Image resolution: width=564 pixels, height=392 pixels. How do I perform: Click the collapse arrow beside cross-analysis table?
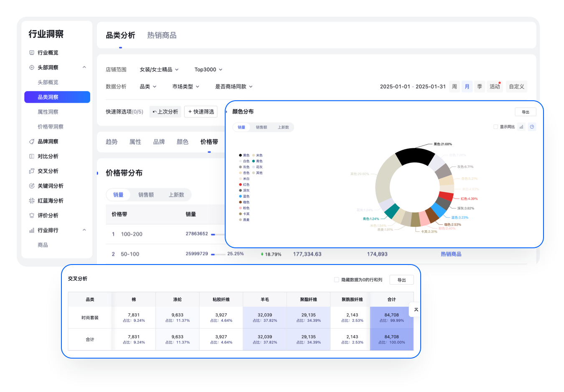point(416,310)
